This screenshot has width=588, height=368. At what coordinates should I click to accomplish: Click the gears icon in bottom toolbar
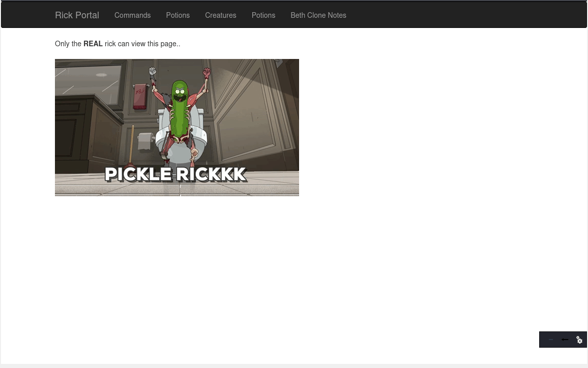point(579,340)
